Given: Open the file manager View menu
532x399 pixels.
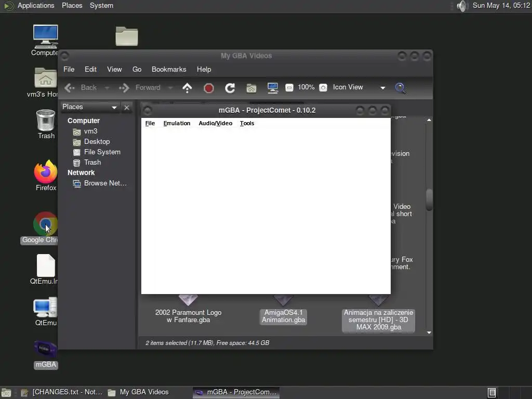Looking at the screenshot, I should coord(114,69).
